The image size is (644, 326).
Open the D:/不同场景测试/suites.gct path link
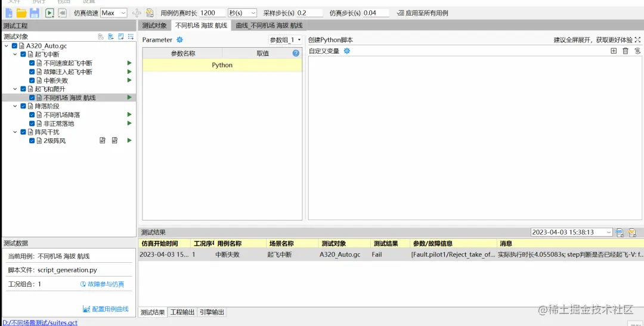40,322
